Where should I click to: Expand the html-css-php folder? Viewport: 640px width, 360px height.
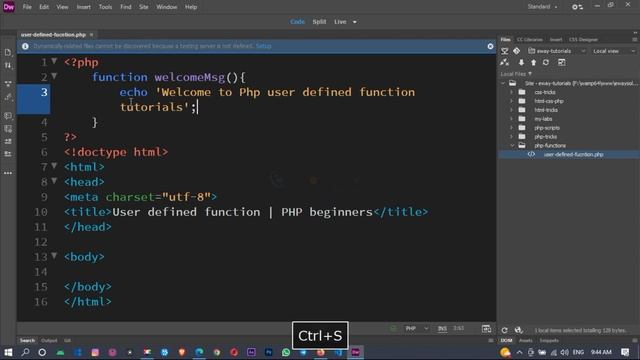click(x=511, y=101)
